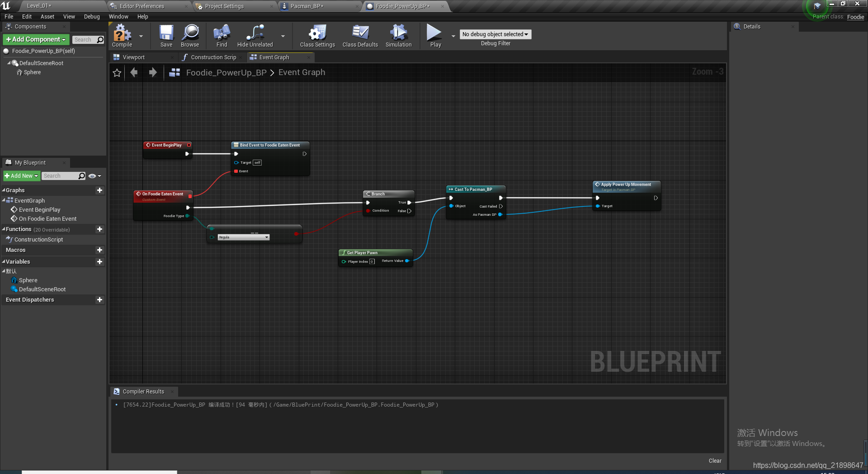
Task: Select Sphere component in Components panel
Action: coord(32,72)
